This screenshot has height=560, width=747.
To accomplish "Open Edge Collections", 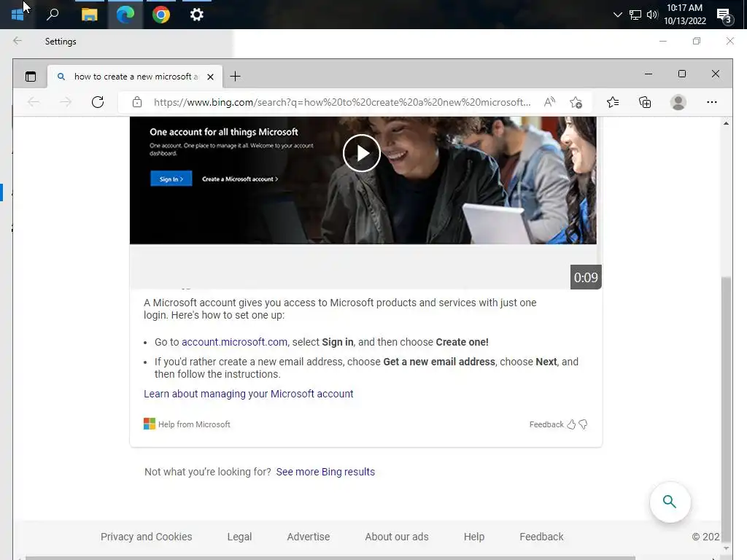I will [x=645, y=102].
